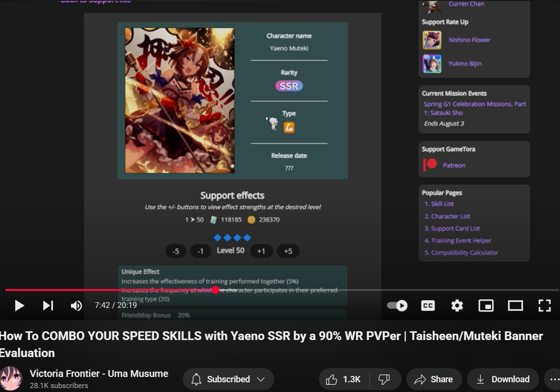Click the Ends August 3 text
560x392 pixels.
pyautogui.click(x=444, y=123)
